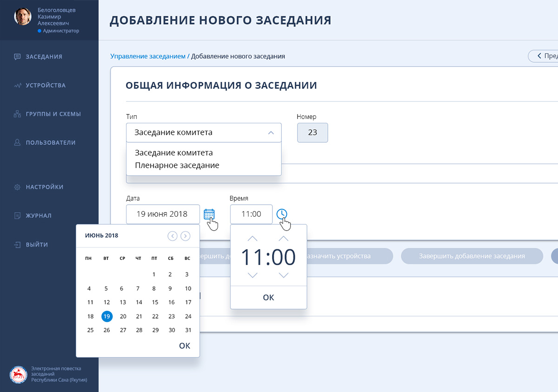Click the Выйти logout icon

point(17,245)
